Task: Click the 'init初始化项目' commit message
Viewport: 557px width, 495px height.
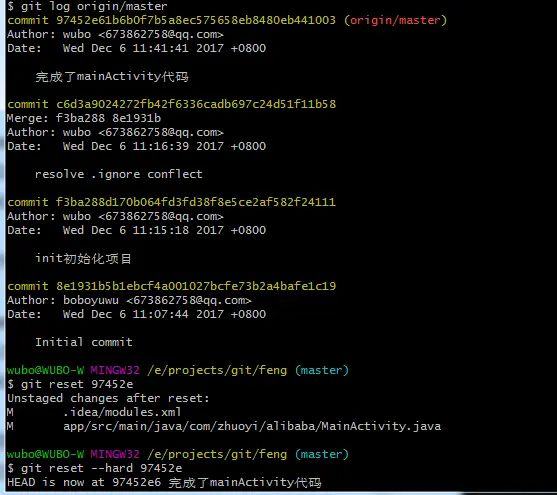Action: (83, 258)
